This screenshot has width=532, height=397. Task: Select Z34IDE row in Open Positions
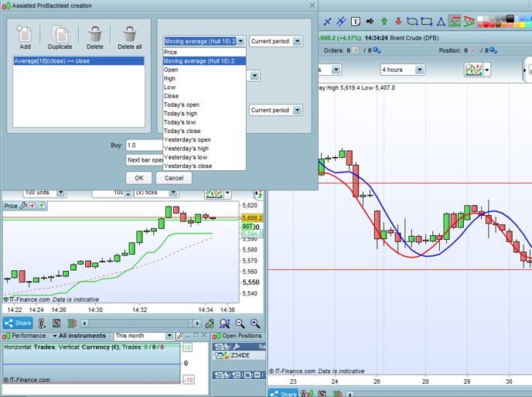[239, 355]
